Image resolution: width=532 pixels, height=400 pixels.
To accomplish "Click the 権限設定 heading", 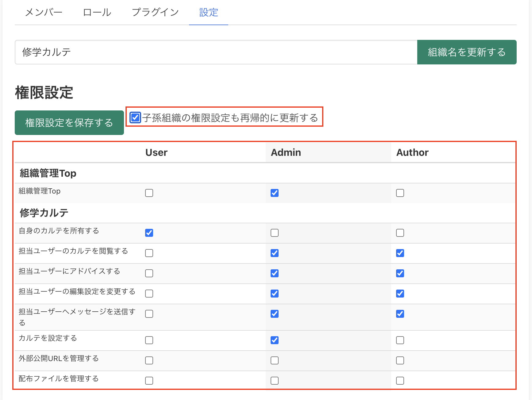I will (x=44, y=93).
